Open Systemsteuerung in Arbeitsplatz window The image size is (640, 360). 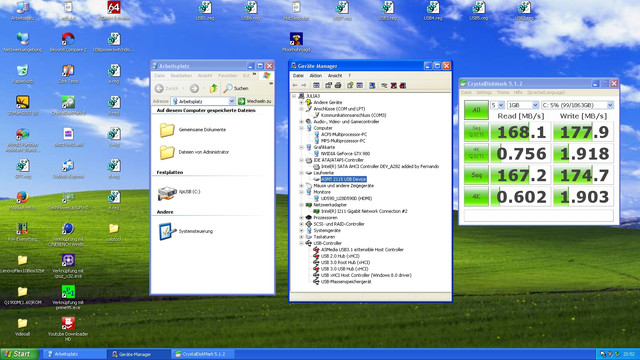pos(186,231)
